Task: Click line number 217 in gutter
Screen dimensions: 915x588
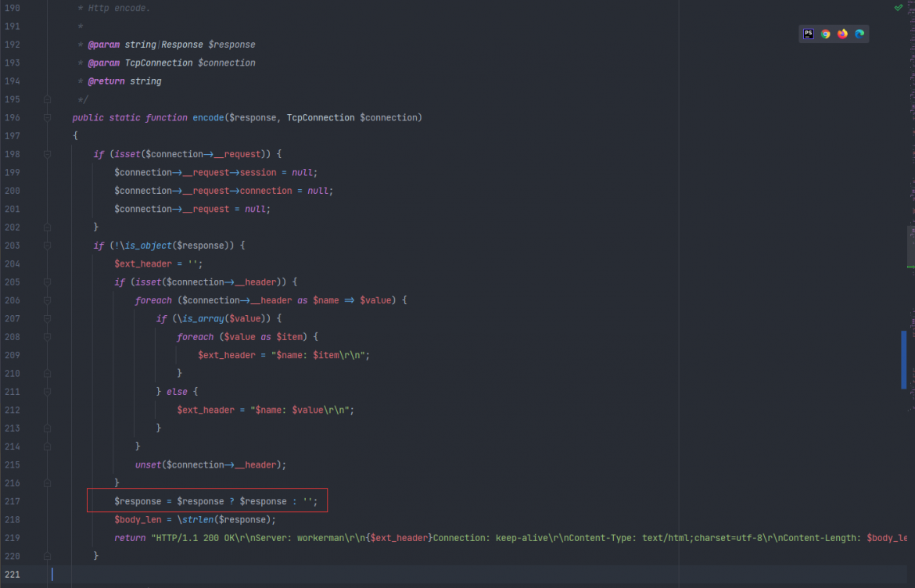Action: tap(13, 502)
